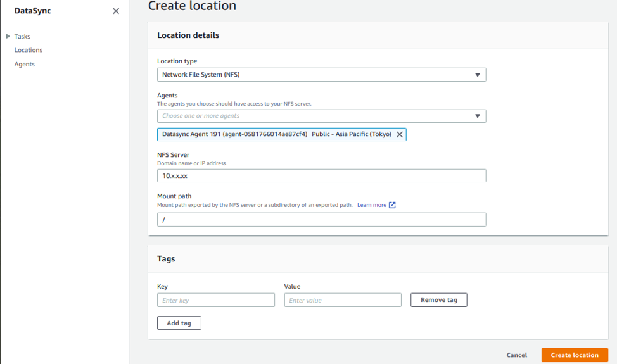
Task: Go to Locations in the sidebar
Action: 29,50
